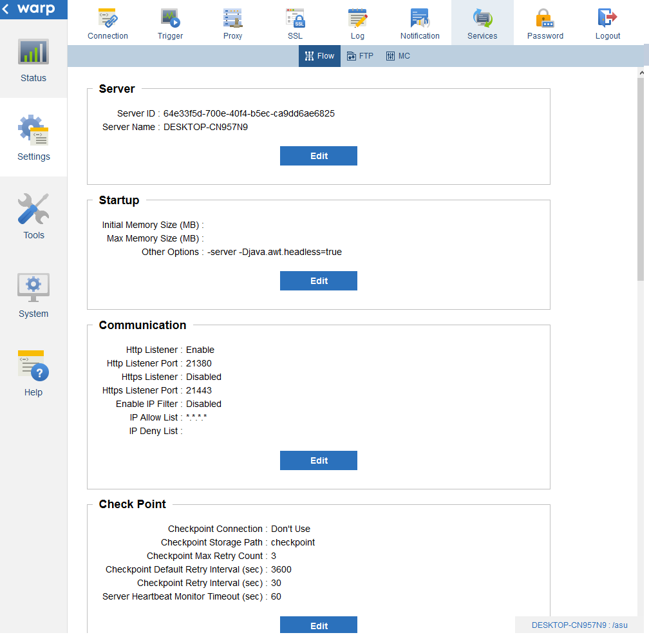The height and width of the screenshot is (644, 649).
Task: Switch to the FTP tab
Action: [361, 55]
